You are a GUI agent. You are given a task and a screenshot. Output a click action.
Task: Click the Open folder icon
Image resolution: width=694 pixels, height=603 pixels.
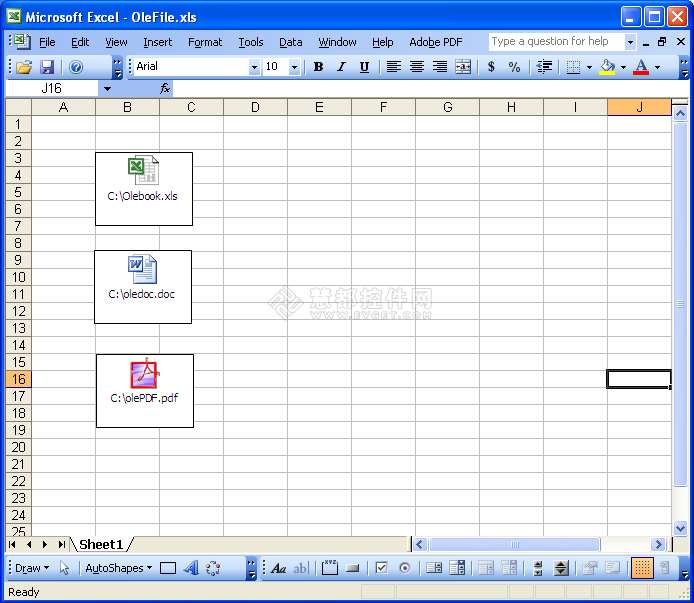tap(24, 67)
